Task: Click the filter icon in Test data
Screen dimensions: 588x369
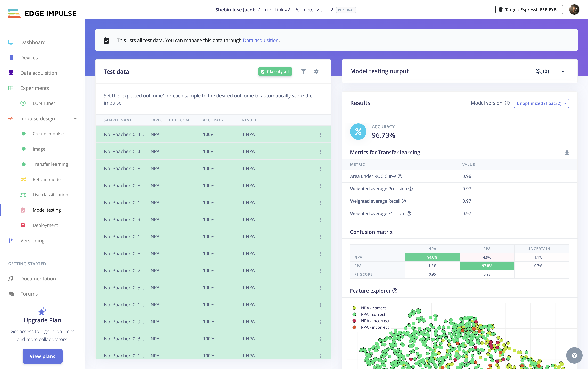Action: tap(303, 71)
